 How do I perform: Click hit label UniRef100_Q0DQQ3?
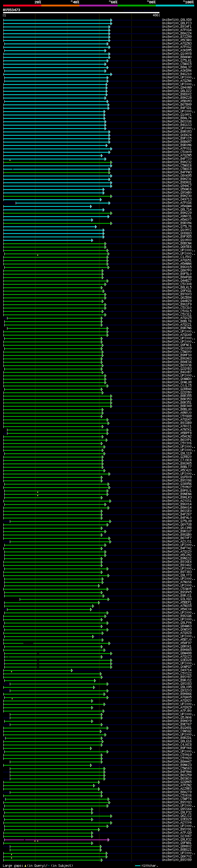tap(177, 233)
